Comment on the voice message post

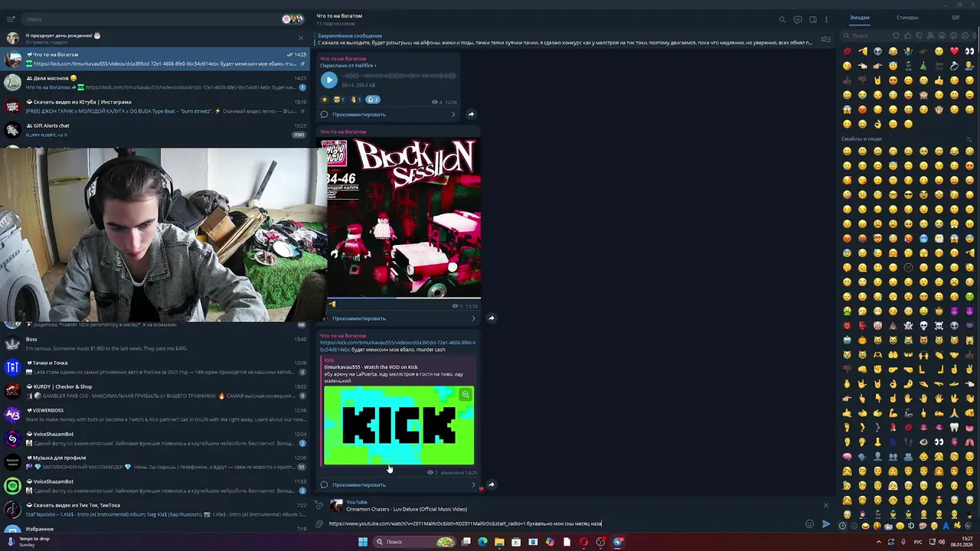389,115
